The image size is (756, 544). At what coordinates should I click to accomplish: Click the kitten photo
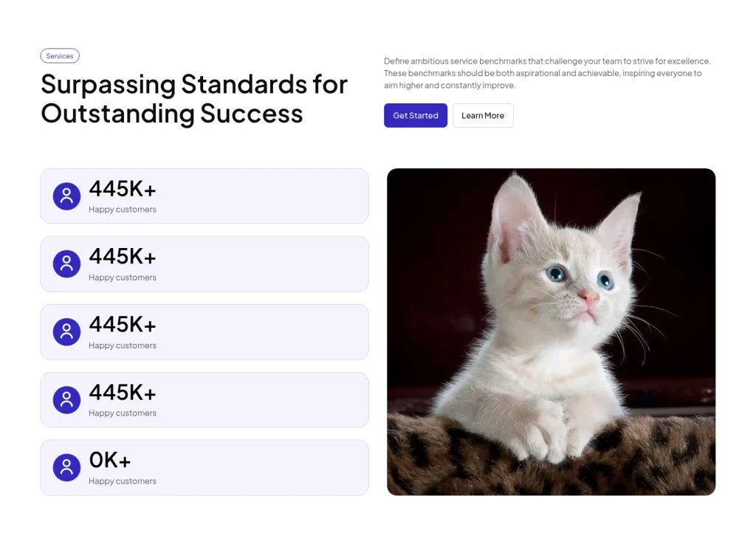point(551,331)
